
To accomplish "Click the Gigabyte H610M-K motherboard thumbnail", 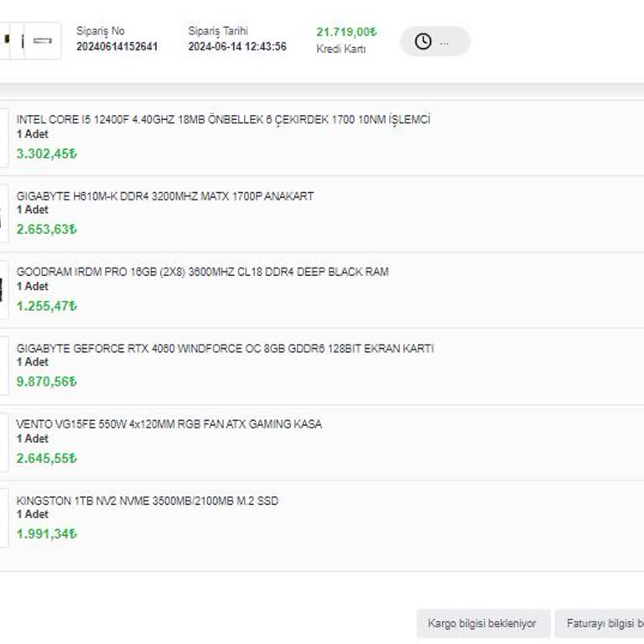I will [x=3, y=214].
